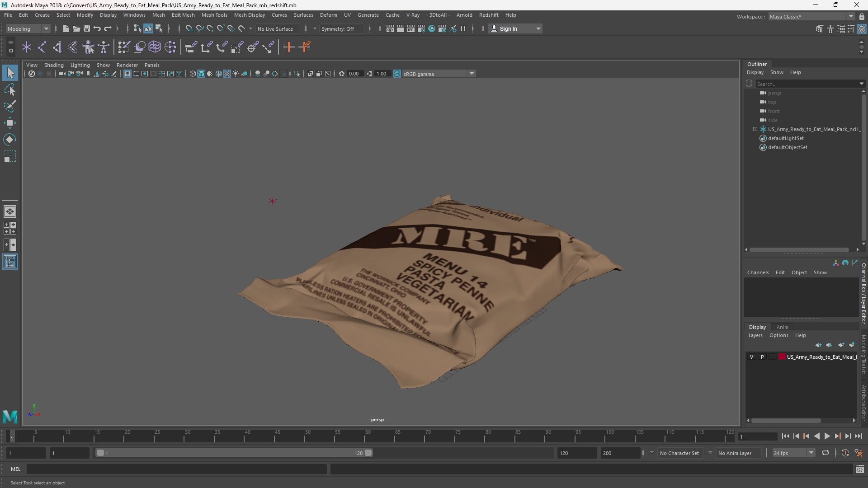Viewport: 868px width, 488px height.
Task: Click the red color swatch of the layer
Action: (x=782, y=357)
